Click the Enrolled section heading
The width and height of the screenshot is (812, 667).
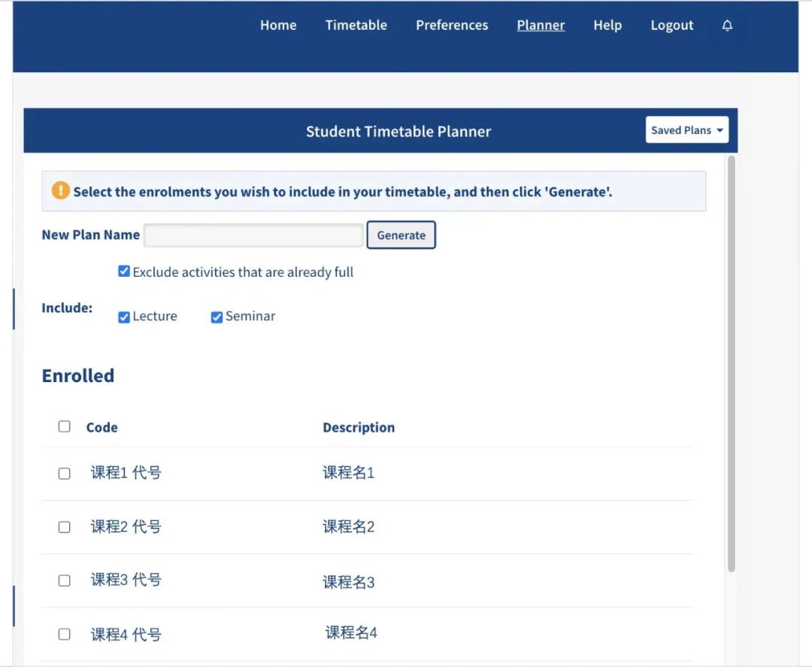tap(78, 375)
